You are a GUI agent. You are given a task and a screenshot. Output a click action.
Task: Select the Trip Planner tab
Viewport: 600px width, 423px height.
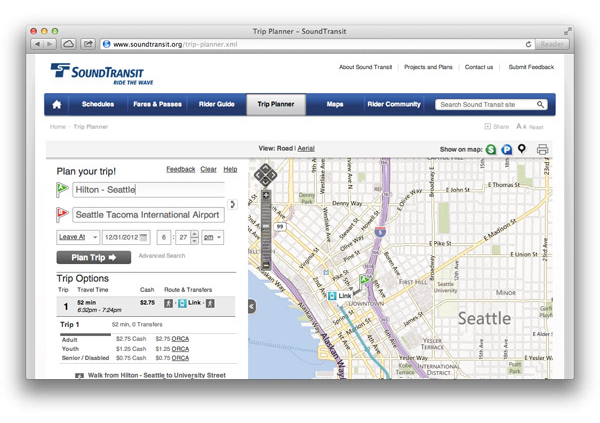tap(276, 104)
